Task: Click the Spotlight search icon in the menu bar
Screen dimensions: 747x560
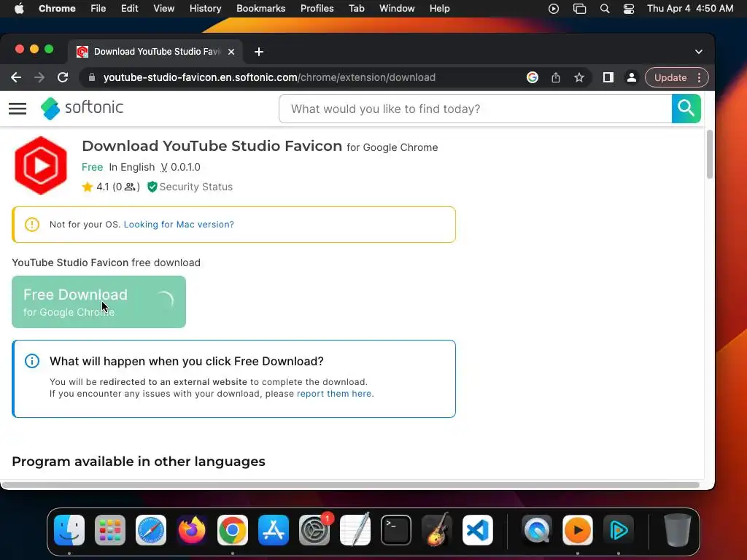Action: 605,9
